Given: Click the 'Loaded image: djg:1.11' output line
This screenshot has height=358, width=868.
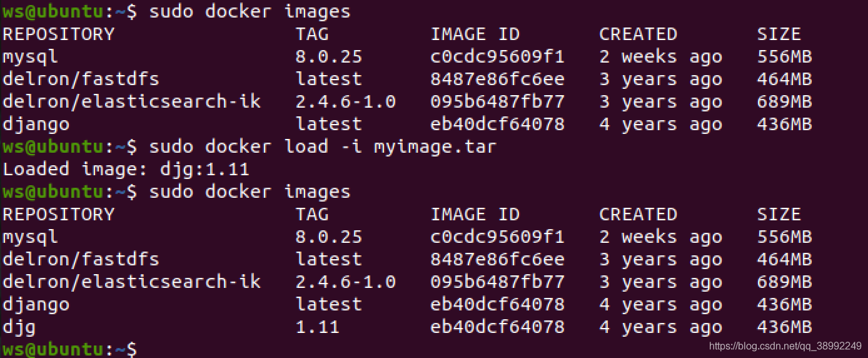Looking at the screenshot, I should coord(126,169).
